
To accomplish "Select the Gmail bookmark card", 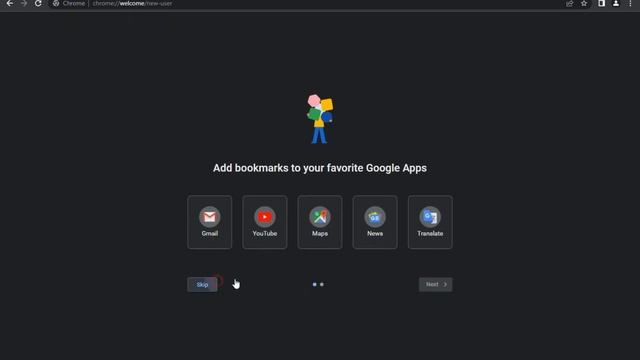I will coord(209,222).
